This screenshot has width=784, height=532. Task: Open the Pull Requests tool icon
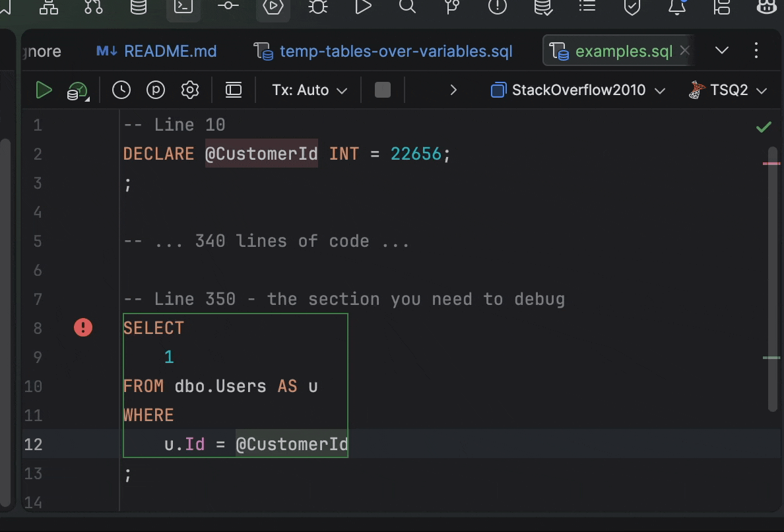tap(94, 7)
